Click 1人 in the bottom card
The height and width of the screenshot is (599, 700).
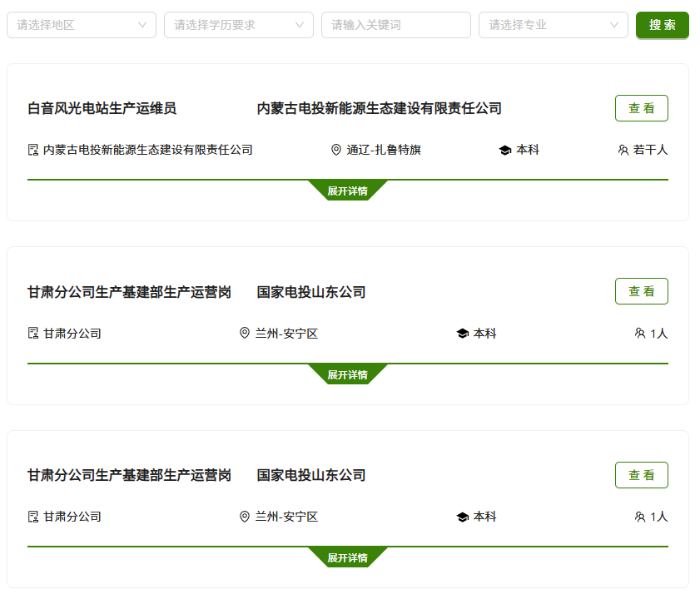(659, 517)
